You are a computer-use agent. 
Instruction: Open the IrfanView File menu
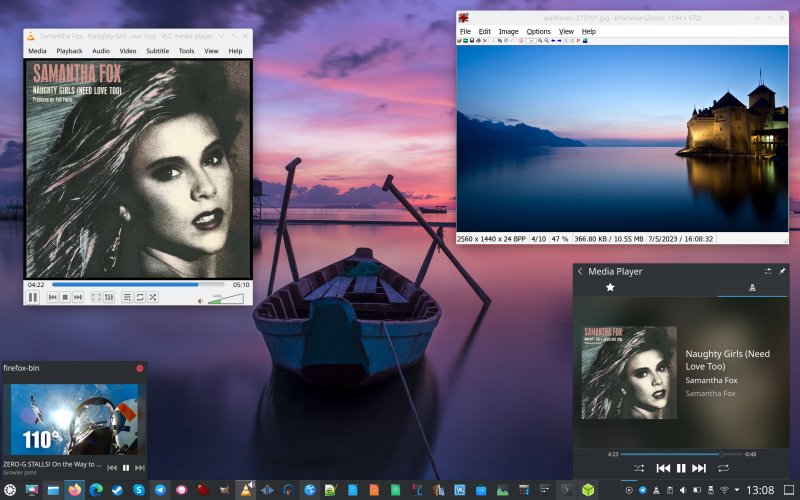click(x=465, y=32)
